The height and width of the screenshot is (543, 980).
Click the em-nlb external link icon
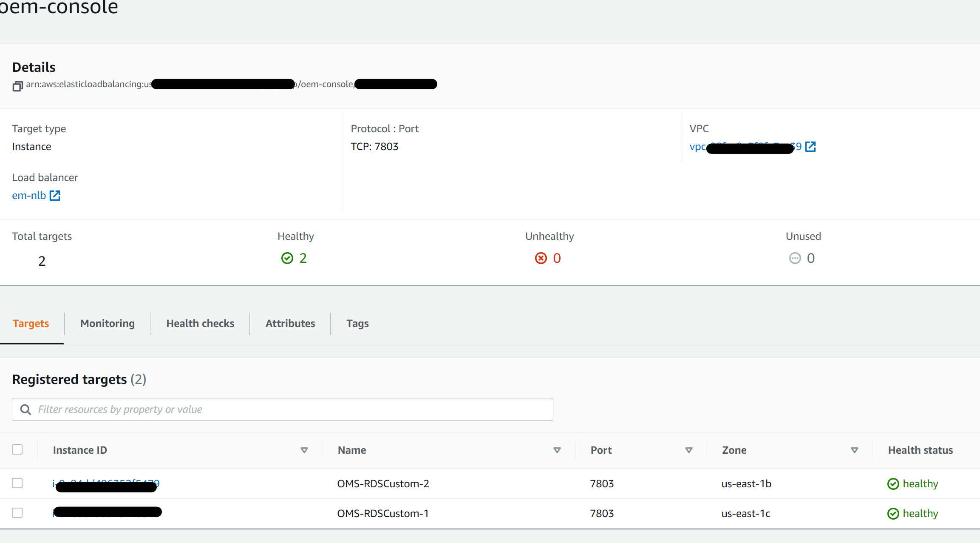pyautogui.click(x=55, y=196)
